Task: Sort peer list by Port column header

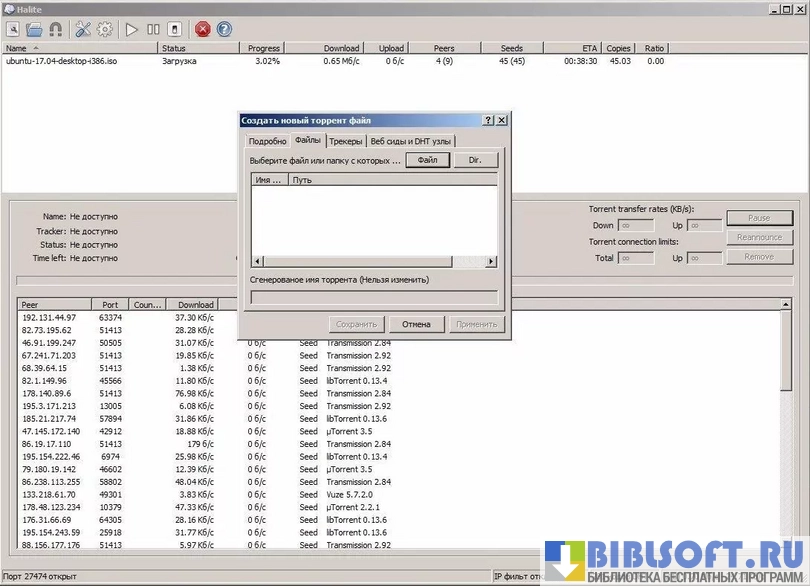Action: point(110,305)
